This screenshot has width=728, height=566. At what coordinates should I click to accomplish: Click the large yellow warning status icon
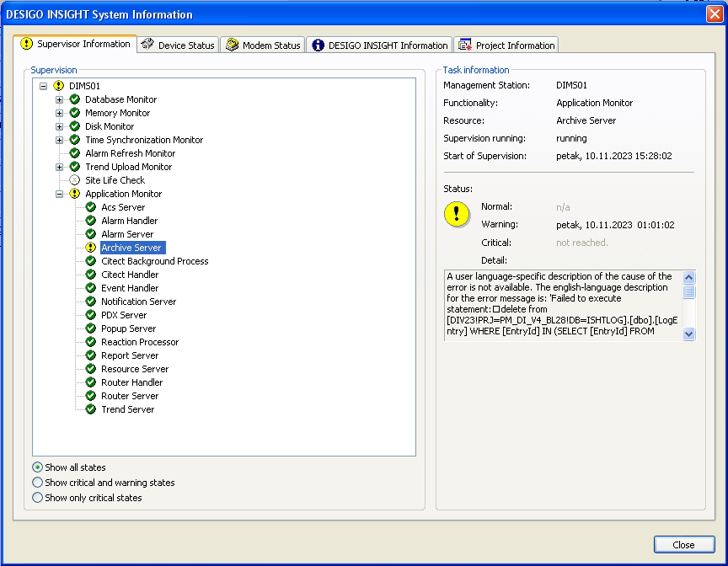(457, 215)
